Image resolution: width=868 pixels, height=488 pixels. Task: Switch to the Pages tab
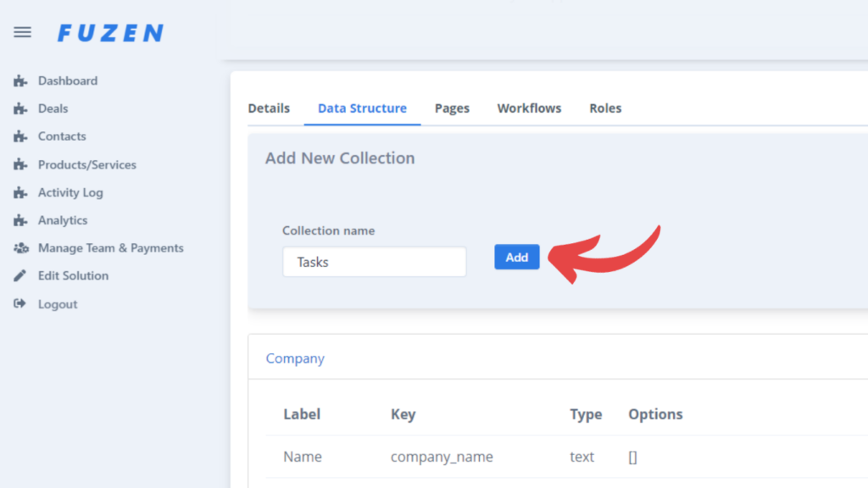pyautogui.click(x=452, y=108)
